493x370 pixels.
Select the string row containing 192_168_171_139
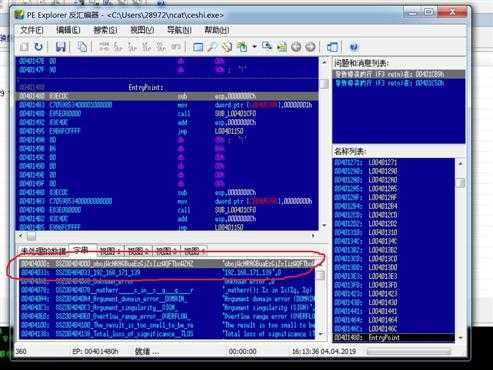(x=167, y=273)
